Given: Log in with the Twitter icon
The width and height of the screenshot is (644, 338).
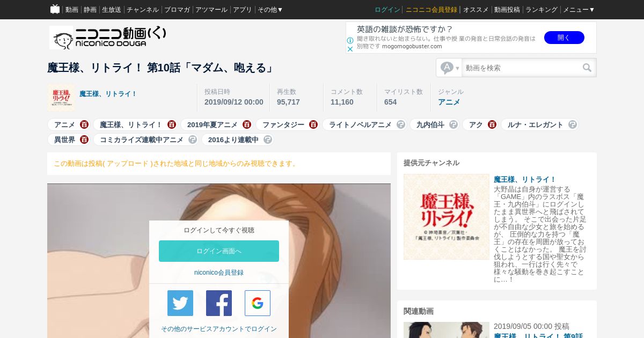Looking at the screenshot, I should coord(180,303).
